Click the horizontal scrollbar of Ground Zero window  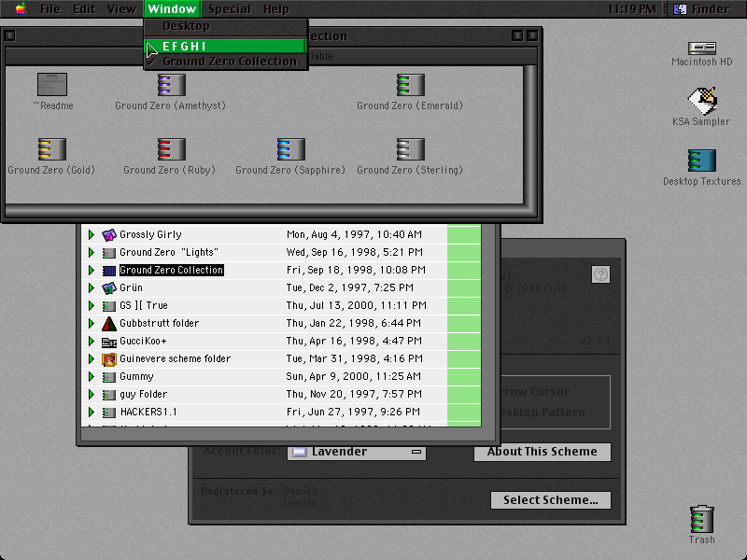[264, 210]
